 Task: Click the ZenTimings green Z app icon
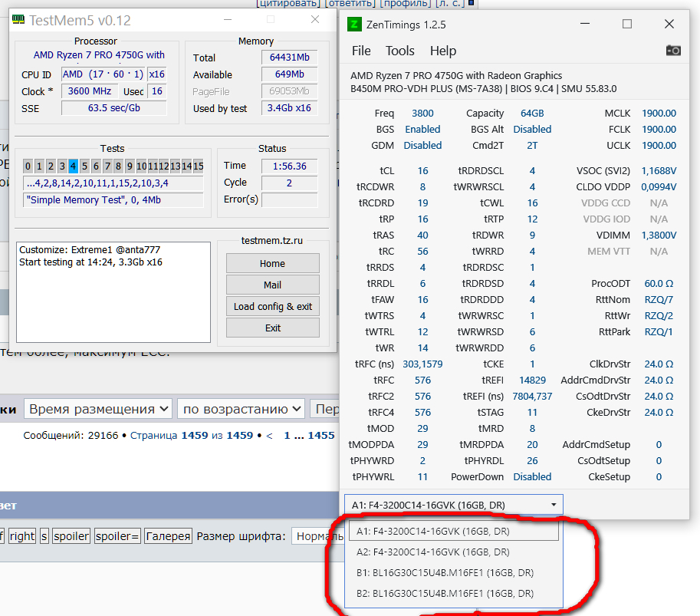354,24
